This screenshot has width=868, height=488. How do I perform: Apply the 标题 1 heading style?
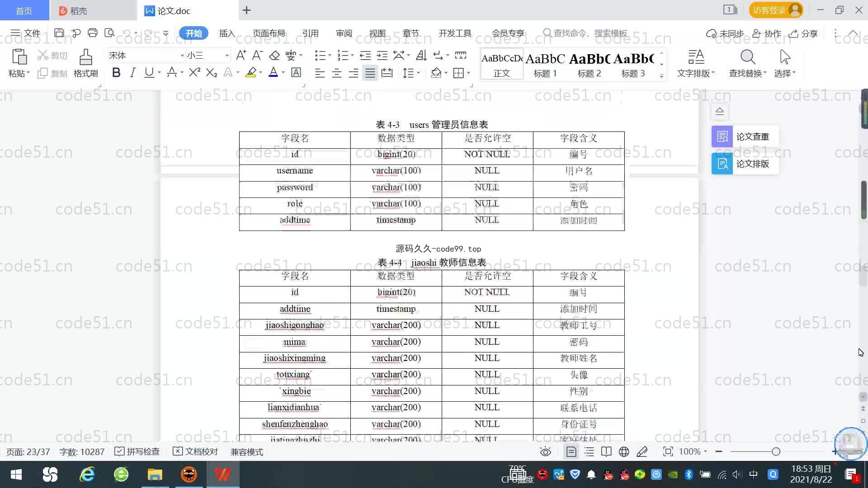[545, 64]
